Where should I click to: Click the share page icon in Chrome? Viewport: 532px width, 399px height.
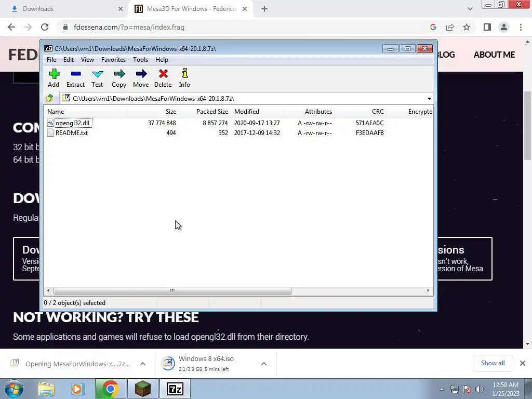[x=450, y=27]
